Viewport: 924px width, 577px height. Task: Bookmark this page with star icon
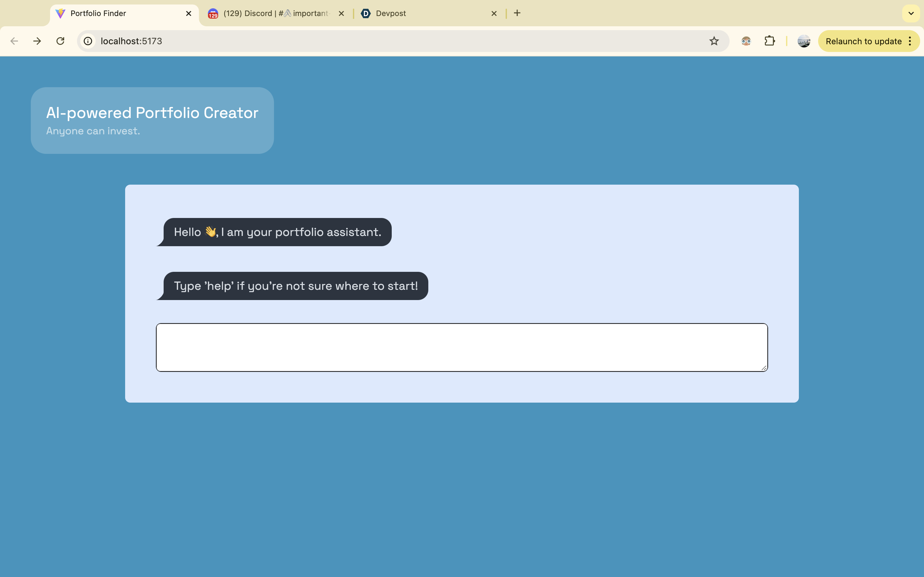click(x=714, y=41)
